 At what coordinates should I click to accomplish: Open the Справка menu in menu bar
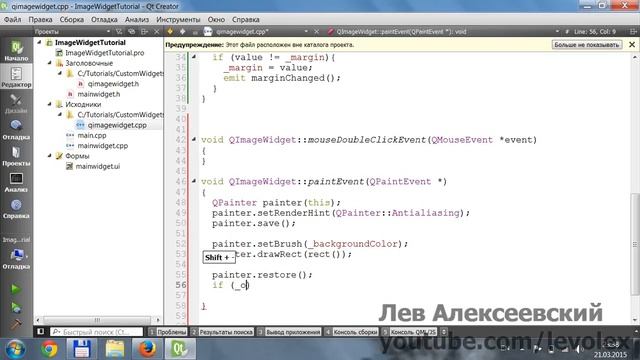click(246, 19)
